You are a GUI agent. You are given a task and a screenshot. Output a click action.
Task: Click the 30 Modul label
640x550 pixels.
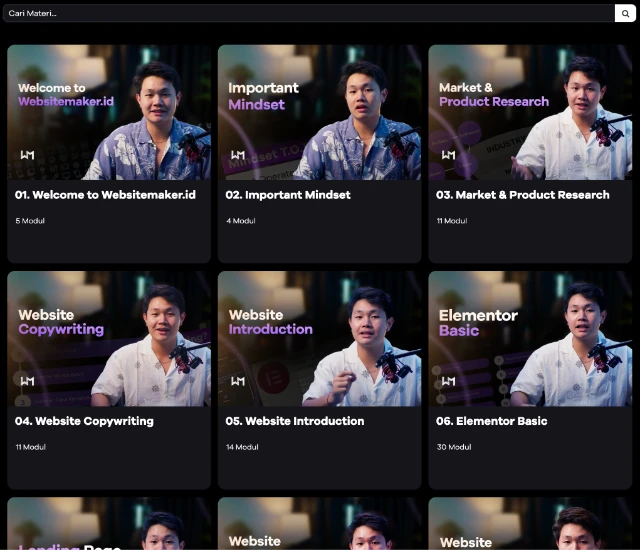[454, 447]
